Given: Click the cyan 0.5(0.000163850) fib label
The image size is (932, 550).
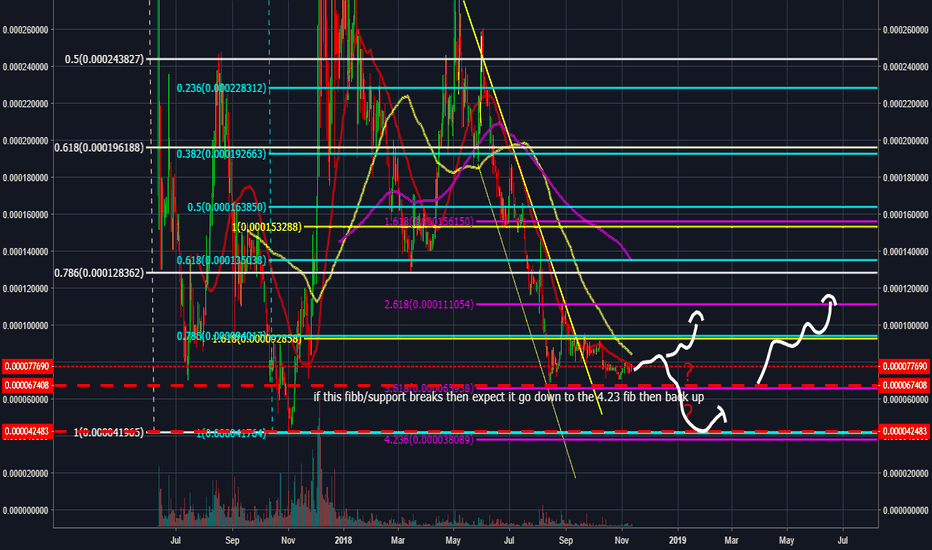Looking at the screenshot, I should tap(227, 207).
